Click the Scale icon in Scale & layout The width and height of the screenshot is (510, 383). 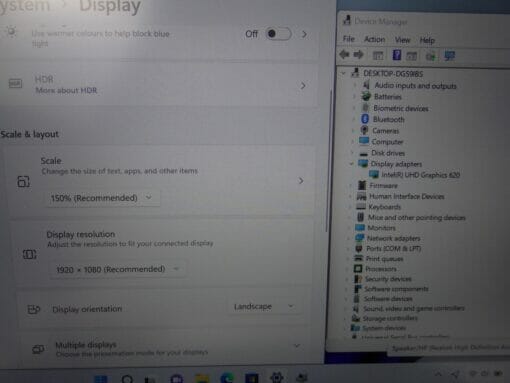[x=23, y=182]
